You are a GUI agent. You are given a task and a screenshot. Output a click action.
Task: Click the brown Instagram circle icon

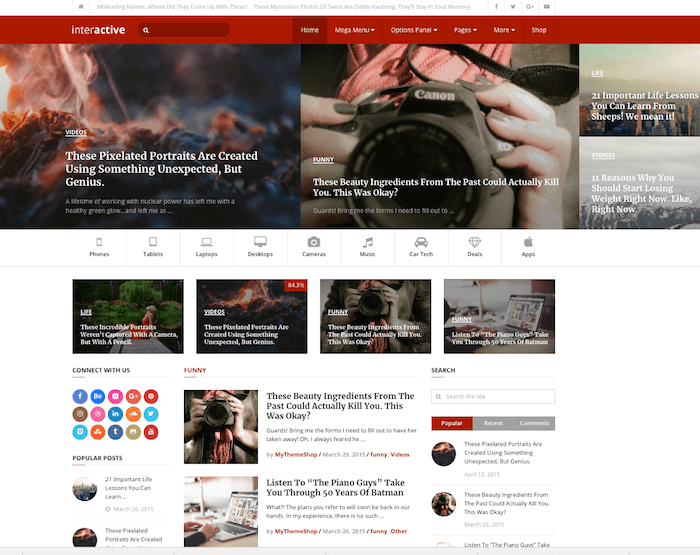click(80, 414)
